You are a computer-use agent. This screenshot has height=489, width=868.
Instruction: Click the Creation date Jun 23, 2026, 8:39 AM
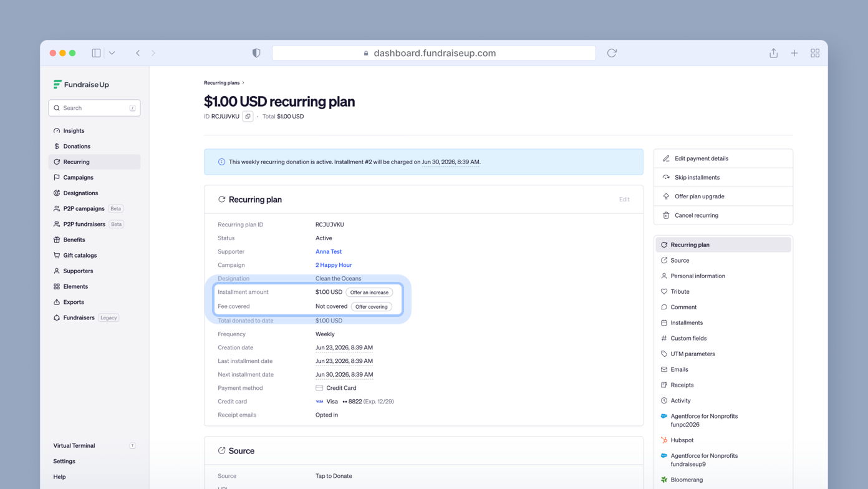click(344, 347)
